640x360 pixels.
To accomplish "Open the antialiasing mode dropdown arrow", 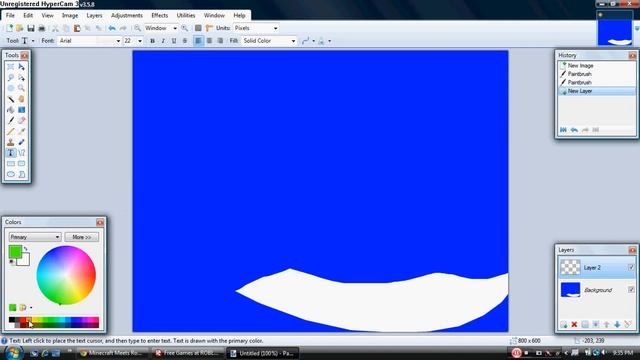I will 313,41.
